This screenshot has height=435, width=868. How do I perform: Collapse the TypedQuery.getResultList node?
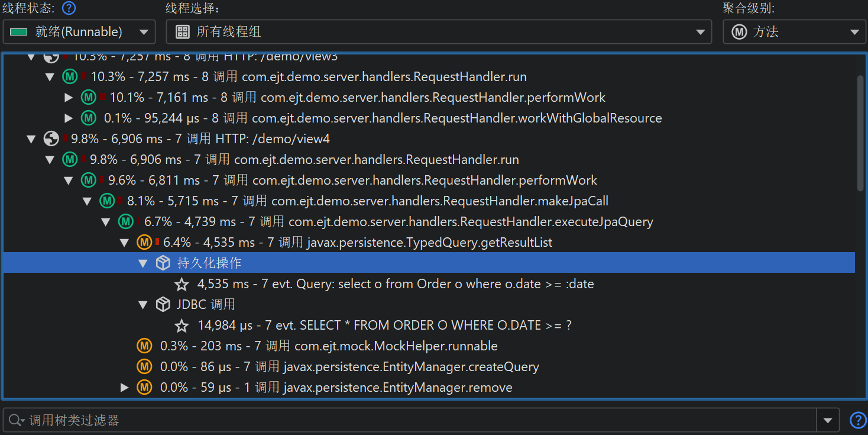[124, 243]
